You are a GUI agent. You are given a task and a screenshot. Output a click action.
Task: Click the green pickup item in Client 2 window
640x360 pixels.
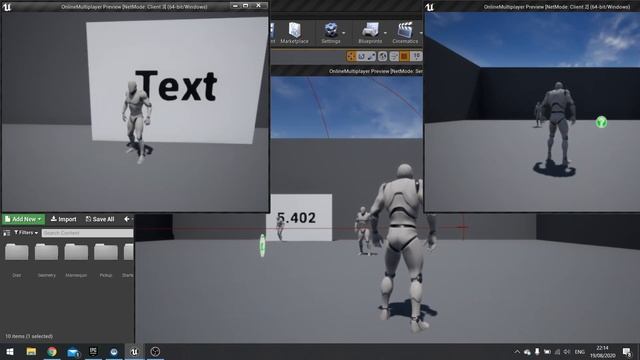[601, 122]
